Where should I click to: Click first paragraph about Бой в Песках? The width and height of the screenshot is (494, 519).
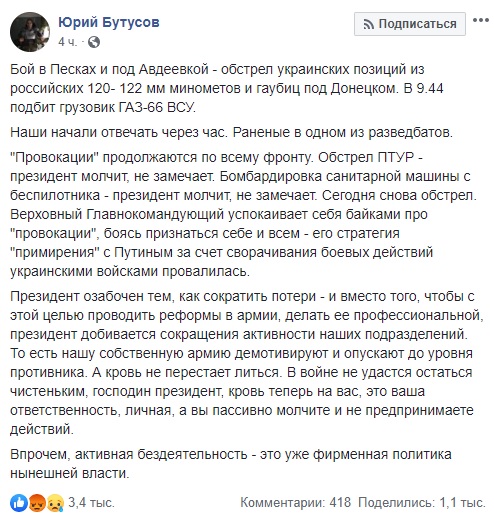227,88
